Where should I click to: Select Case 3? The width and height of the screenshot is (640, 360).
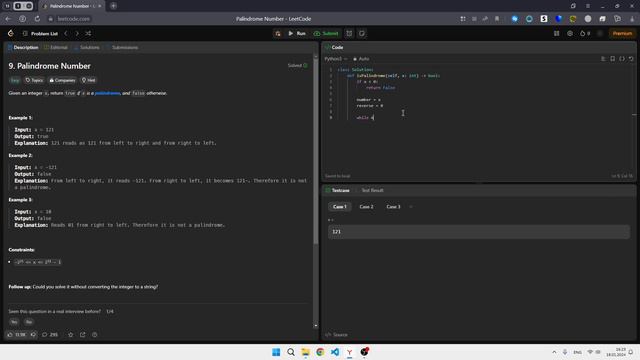tap(393, 207)
